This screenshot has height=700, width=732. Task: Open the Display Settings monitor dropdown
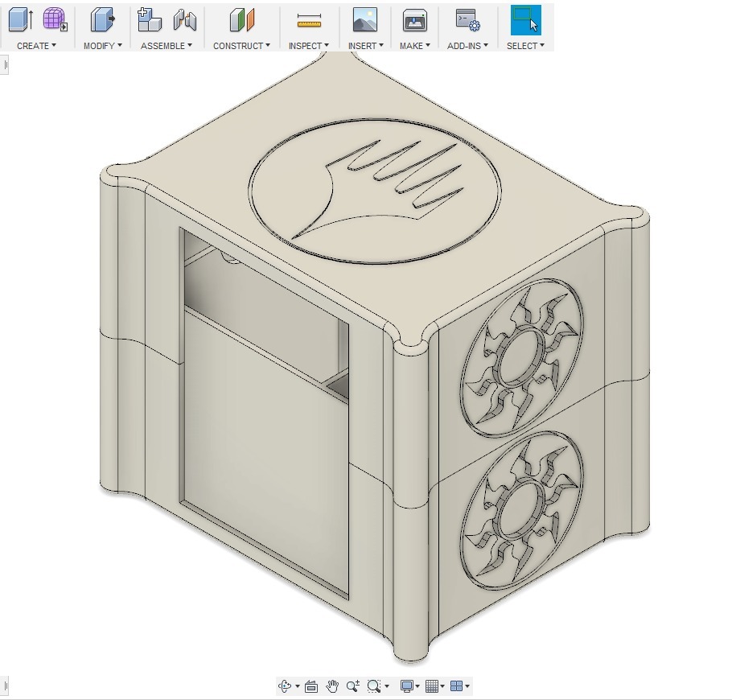point(410,686)
